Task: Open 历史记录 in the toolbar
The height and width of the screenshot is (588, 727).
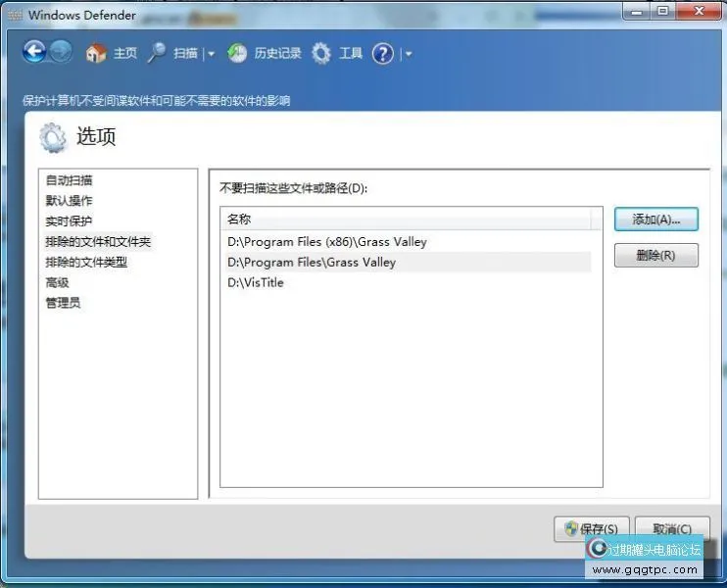Action: pos(277,53)
